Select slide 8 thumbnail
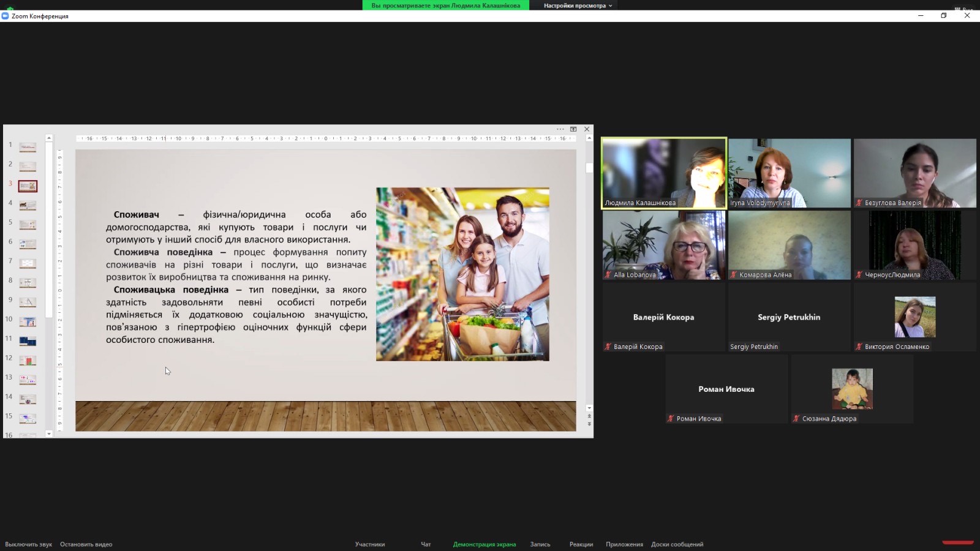The height and width of the screenshot is (551, 980). click(28, 283)
